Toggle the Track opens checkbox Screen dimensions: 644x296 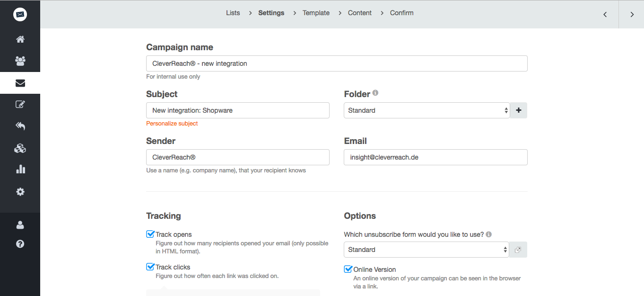[x=150, y=234]
